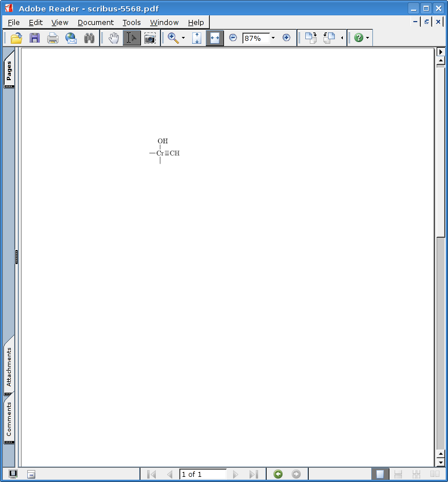This screenshot has height=482, width=448.
Task: Switch to the Attachments side tab
Action: pyautogui.click(x=9, y=367)
